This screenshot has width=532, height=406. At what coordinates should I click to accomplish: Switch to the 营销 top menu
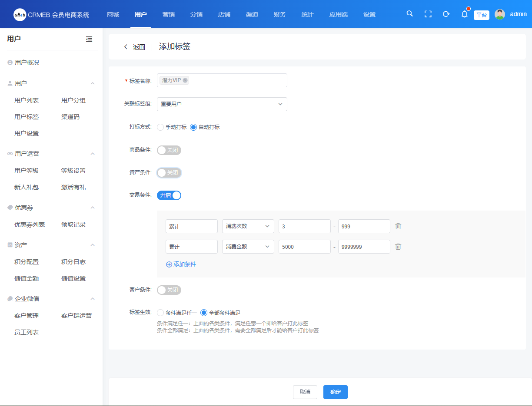pyautogui.click(x=168, y=14)
